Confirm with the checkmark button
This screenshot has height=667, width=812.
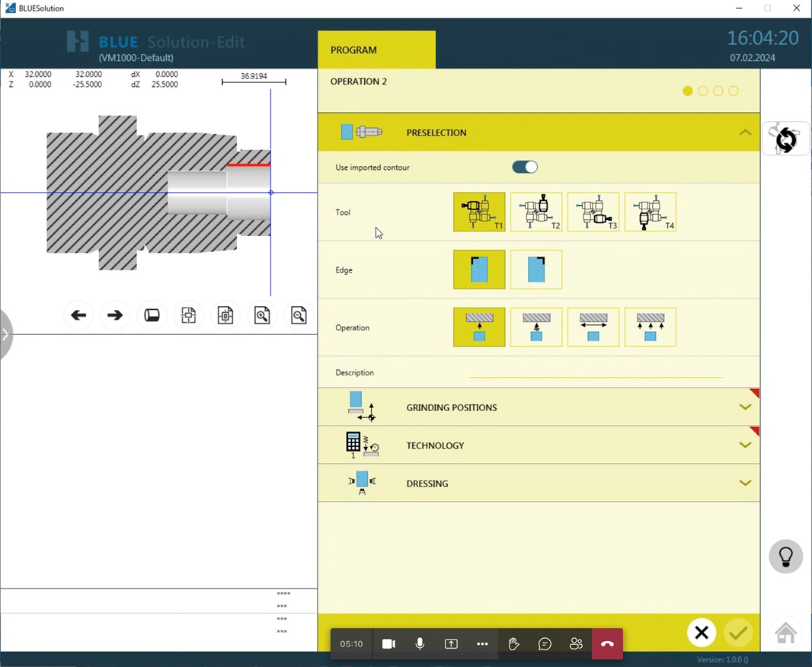click(737, 633)
